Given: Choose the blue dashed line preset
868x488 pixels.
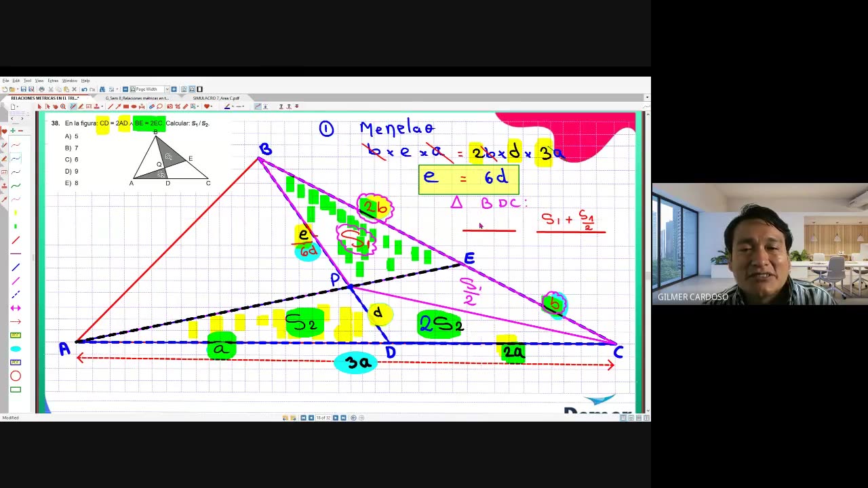Looking at the screenshot, I should point(16,294).
